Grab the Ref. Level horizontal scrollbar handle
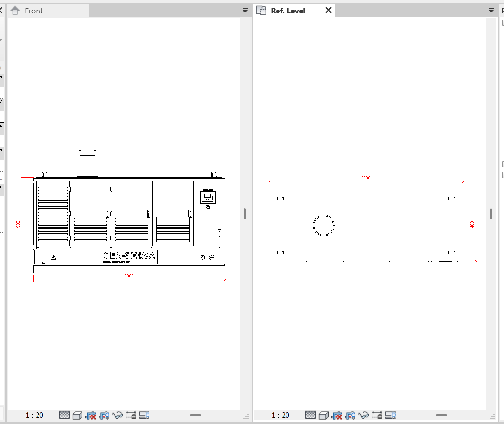This screenshot has width=504, height=424. pos(441,415)
